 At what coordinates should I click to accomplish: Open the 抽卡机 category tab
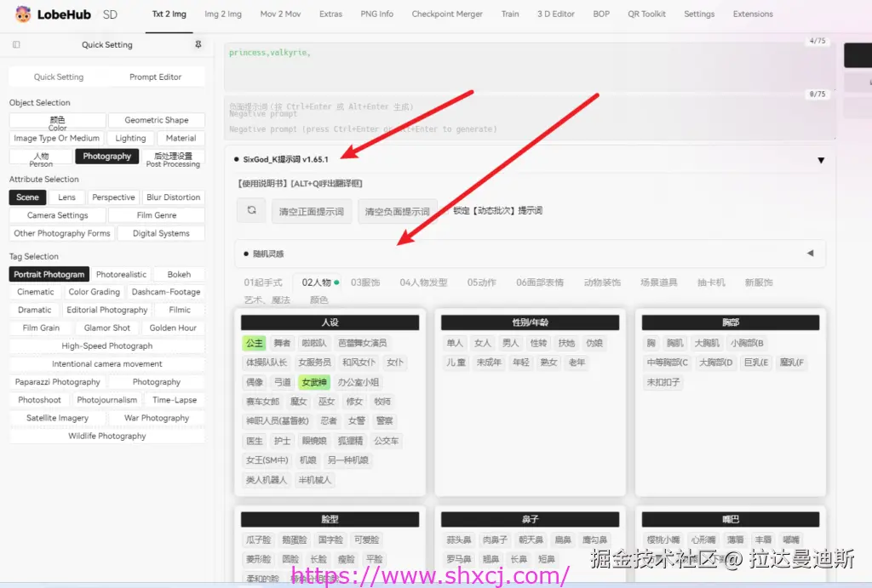tap(711, 283)
